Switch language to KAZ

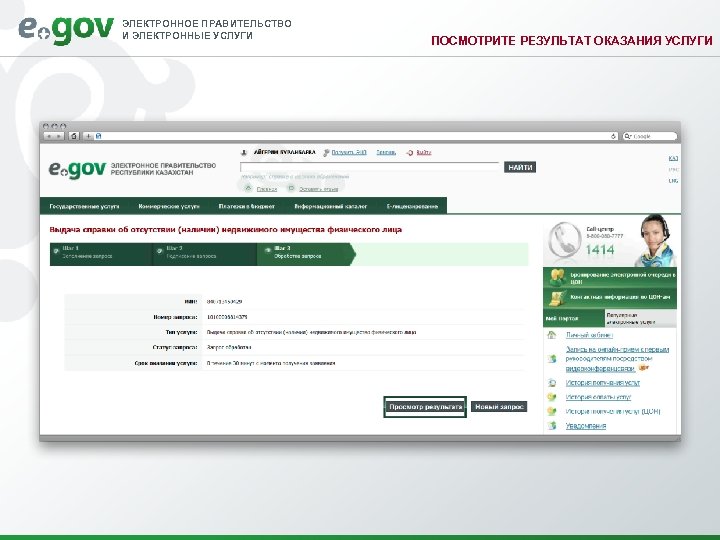click(x=673, y=158)
